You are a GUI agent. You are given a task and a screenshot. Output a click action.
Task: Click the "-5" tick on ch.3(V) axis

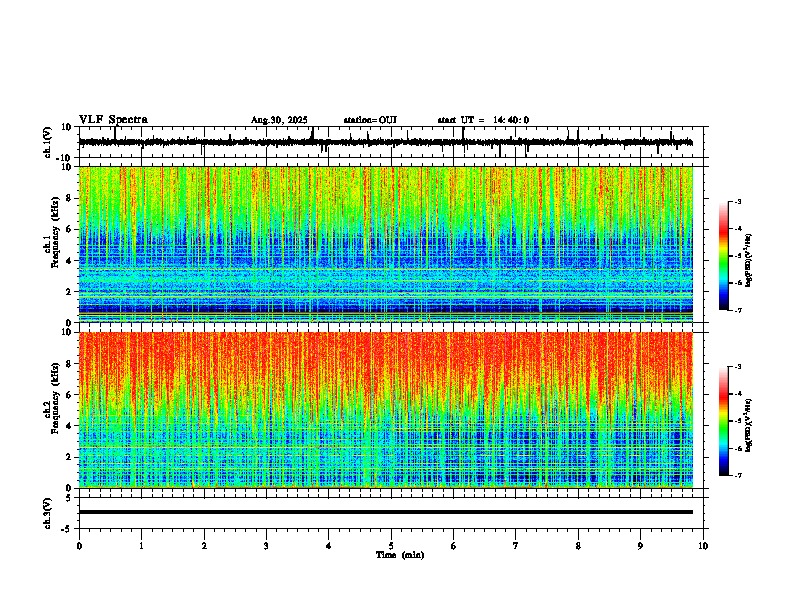click(x=67, y=529)
